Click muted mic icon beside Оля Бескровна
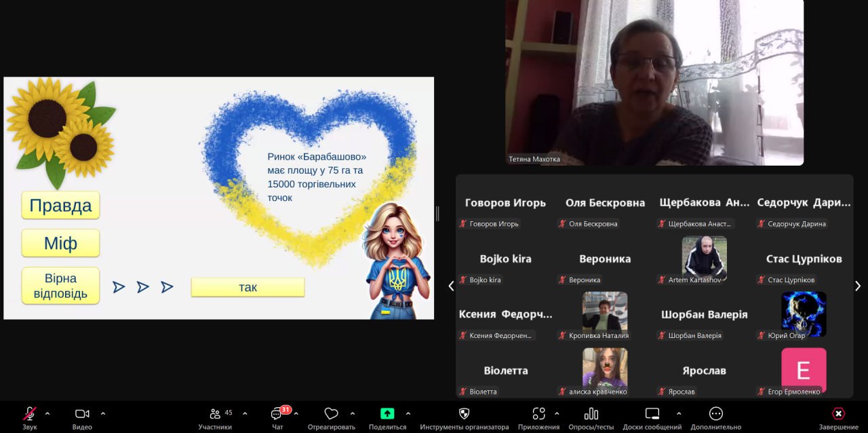Screen dimensions: 868x433 tap(562, 223)
